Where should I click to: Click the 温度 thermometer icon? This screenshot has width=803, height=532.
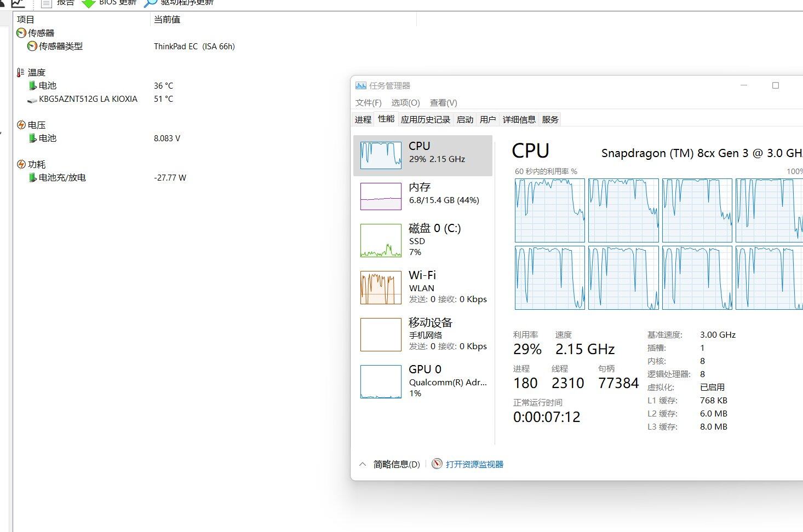pos(21,73)
